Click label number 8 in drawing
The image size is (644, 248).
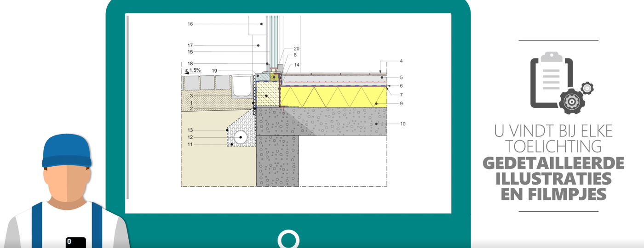coord(295,55)
